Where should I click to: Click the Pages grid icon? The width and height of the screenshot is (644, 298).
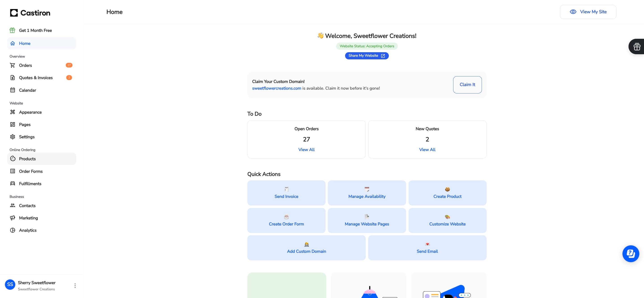13,124
